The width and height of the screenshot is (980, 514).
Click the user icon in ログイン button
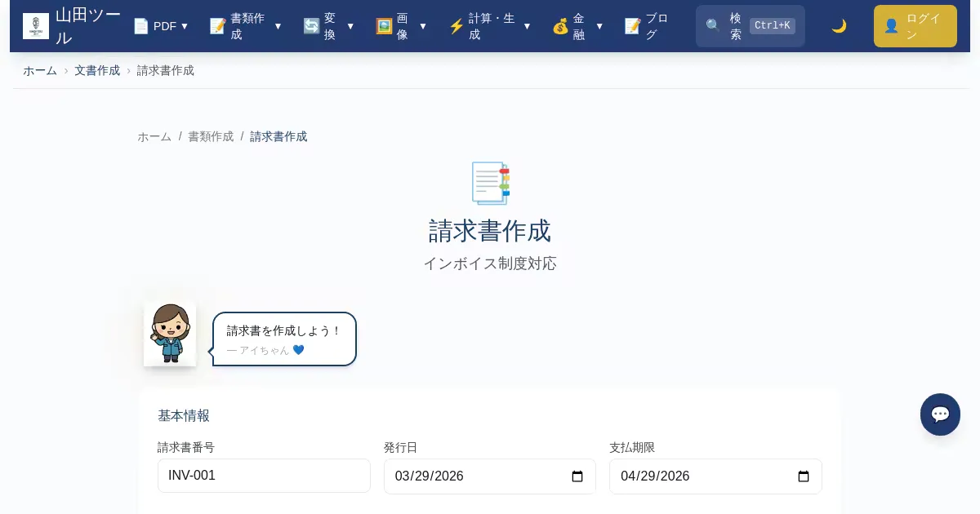(891, 26)
